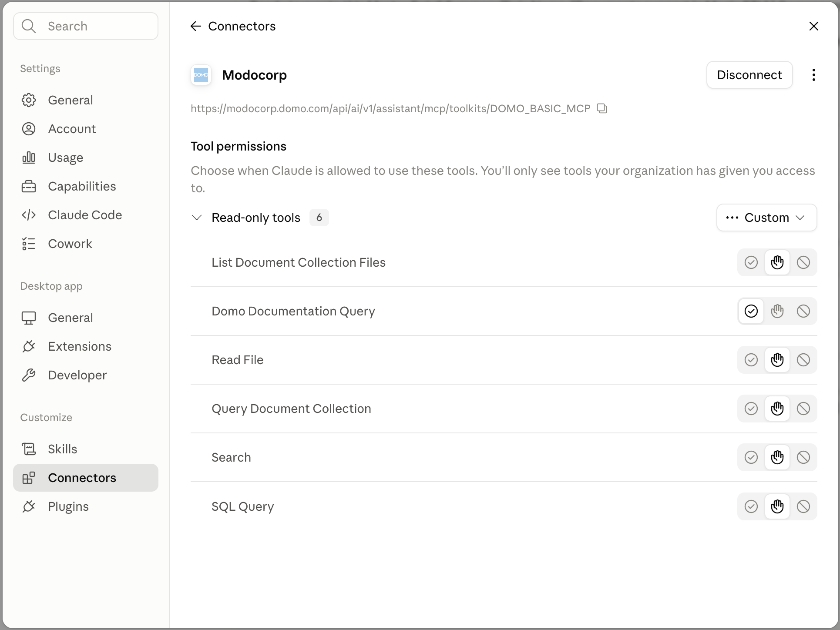
Task: Open the Skills page
Action: pyautogui.click(x=86, y=449)
